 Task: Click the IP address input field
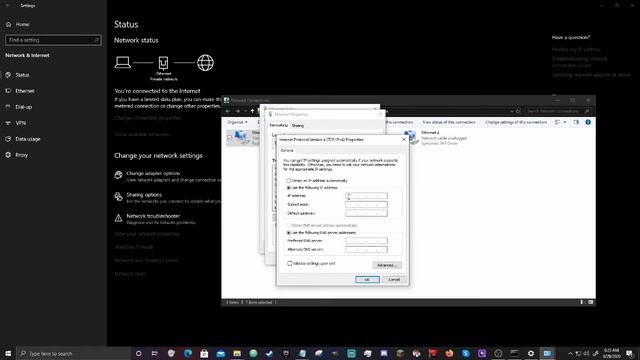click(x=366, y=196)
